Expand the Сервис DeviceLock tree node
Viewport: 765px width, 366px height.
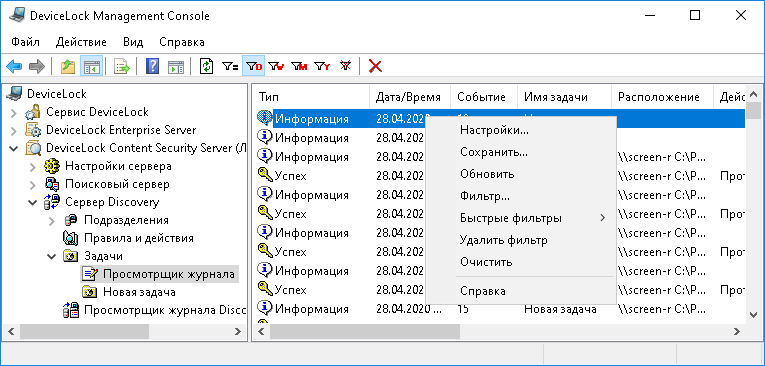[x=14, y=112]
